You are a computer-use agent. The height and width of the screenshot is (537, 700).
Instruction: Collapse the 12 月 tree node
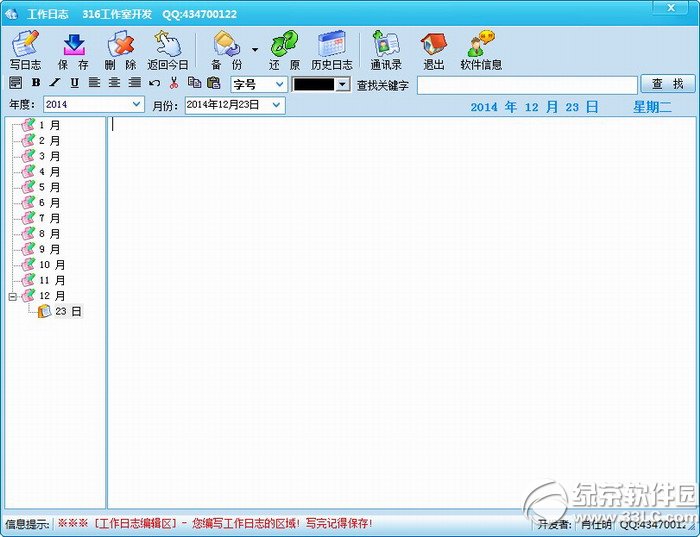coord(12,296)
